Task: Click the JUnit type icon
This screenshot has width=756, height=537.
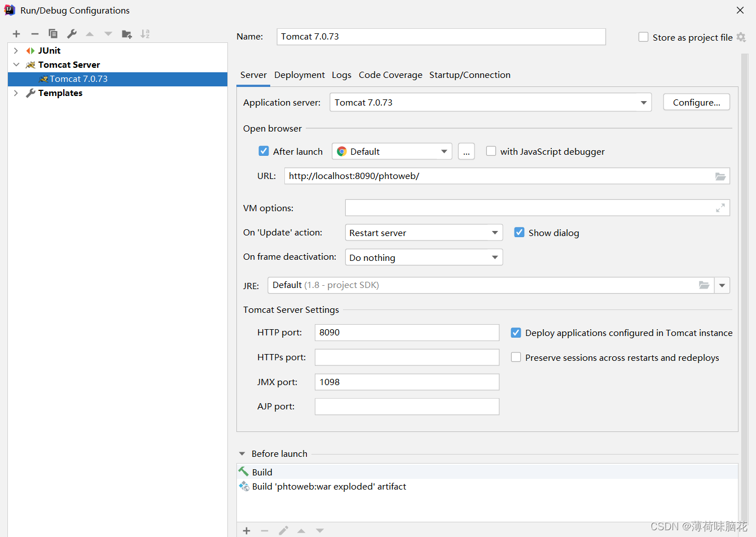Action: pyautogui.click(x=30, y=51)
